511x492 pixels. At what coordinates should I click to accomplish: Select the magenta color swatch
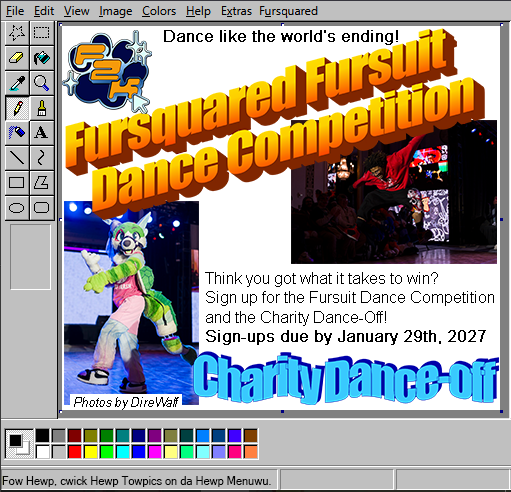[155, 452]
